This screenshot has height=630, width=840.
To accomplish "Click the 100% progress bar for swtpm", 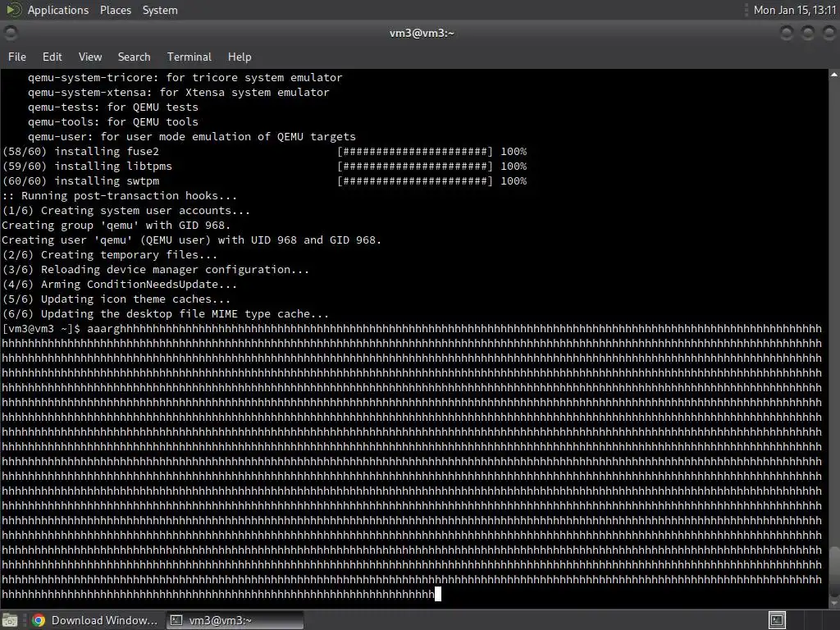I will tap(431, 181).
